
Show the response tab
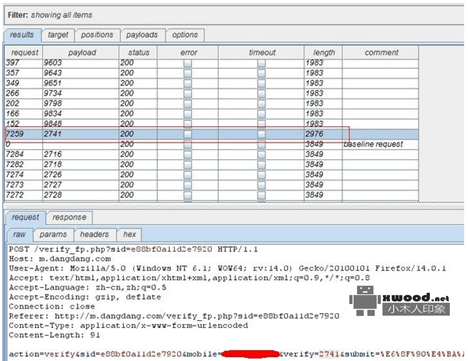[69, 218]
